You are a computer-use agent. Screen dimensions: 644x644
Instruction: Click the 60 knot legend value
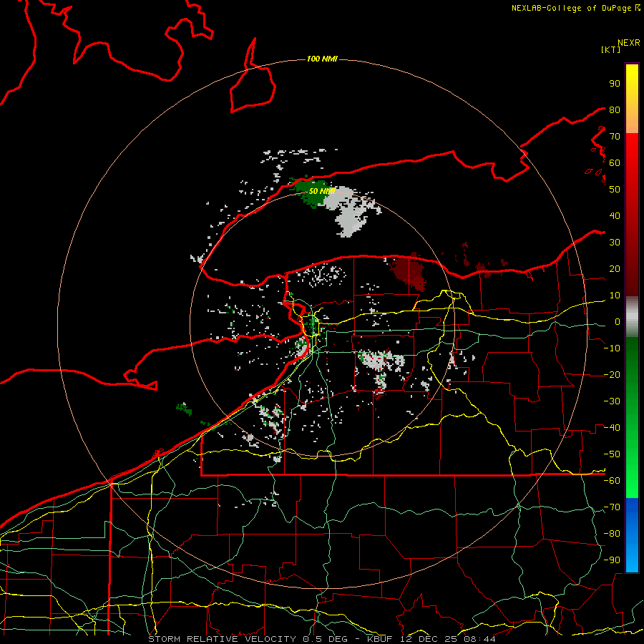pos(615,162)
